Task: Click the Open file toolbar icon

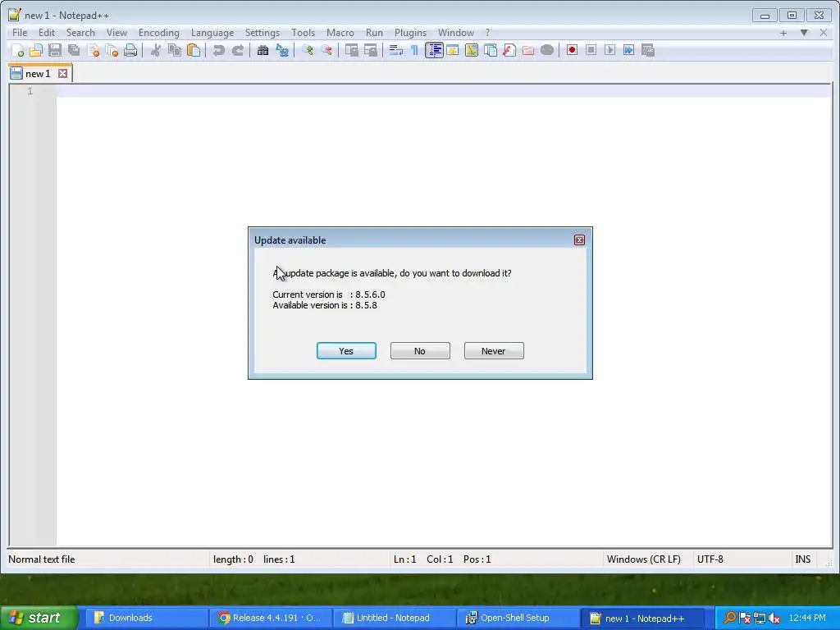Action: click(x=36, y=50)
